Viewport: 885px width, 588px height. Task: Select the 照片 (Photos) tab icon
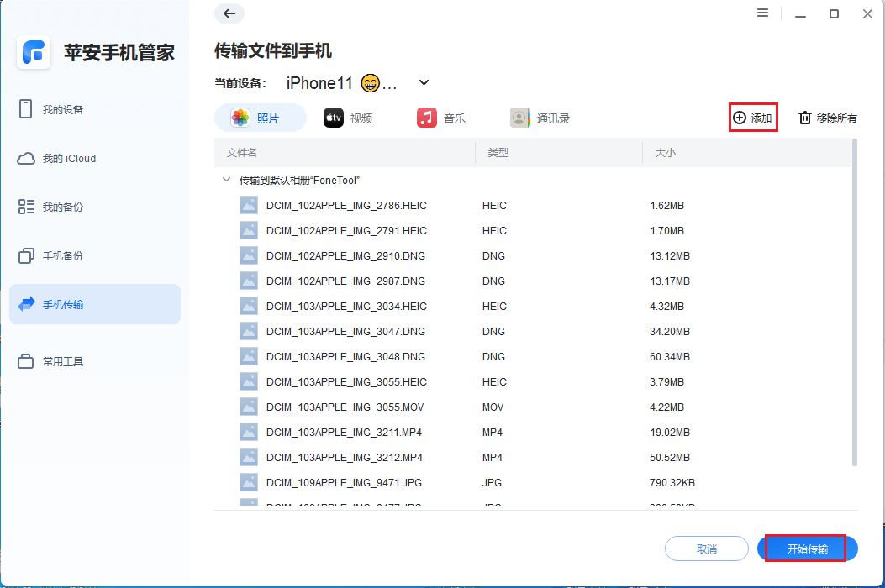click(242, 118)
